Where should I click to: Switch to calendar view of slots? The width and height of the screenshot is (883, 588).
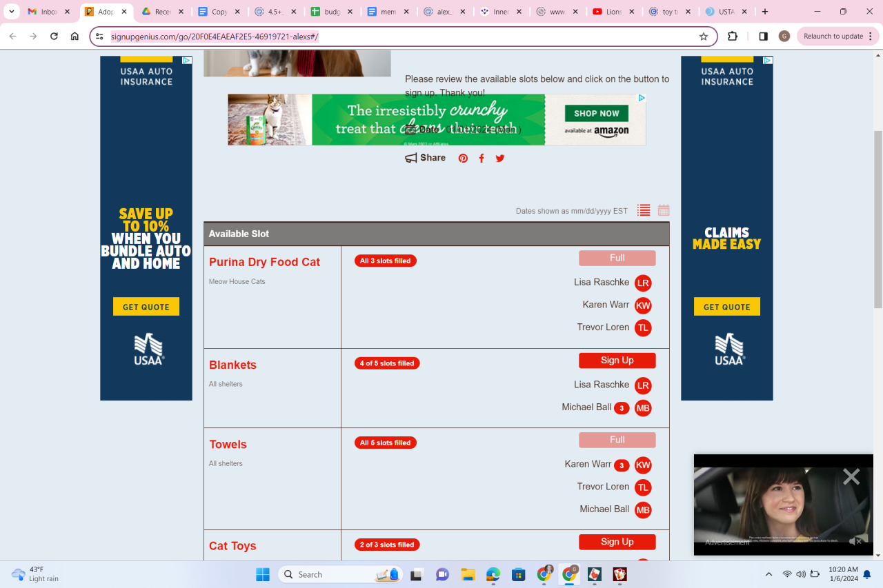[x=664, y=210]
